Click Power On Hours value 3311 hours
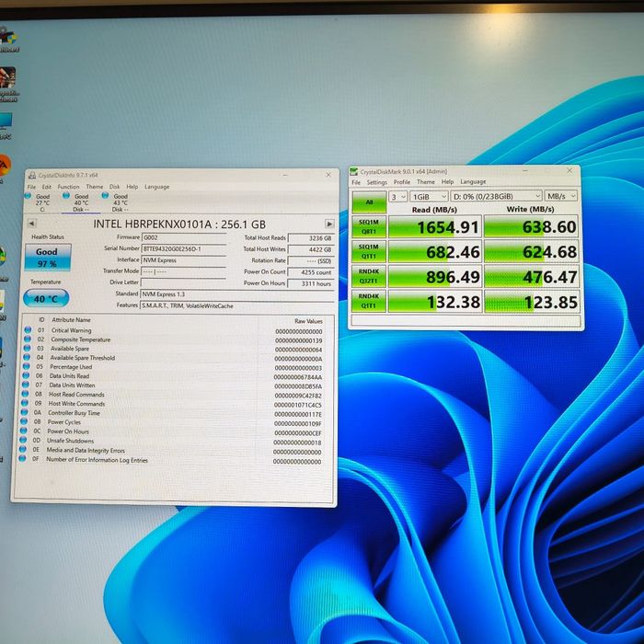 pyautogui.click(x=311, y=283)
